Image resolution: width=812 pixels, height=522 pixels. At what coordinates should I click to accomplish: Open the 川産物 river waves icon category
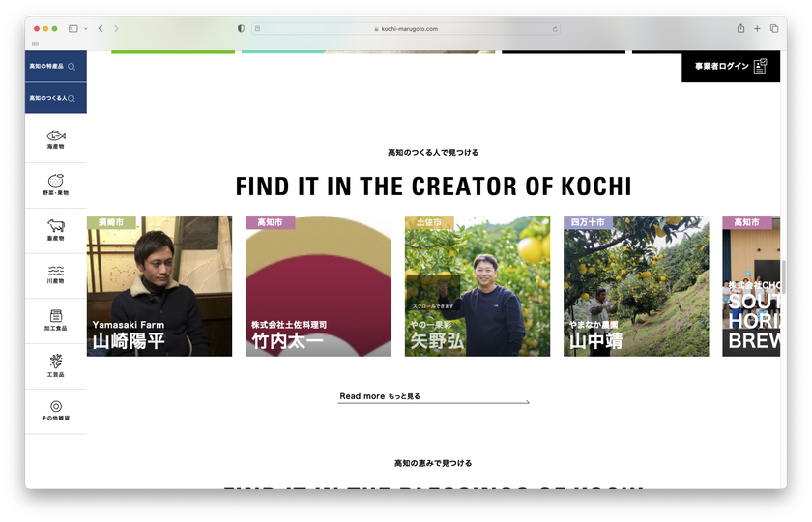(56, 275)
